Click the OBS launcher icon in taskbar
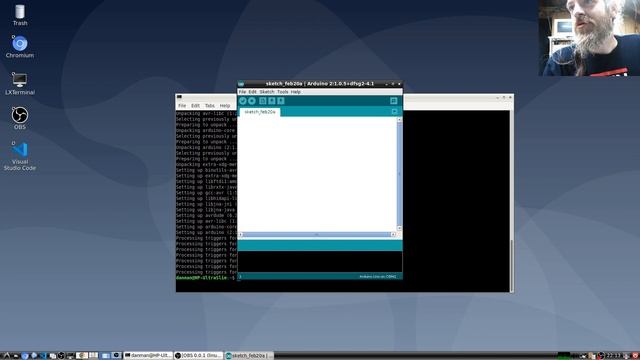This screenshot has height=360, width=640. [x=61, y=356]
